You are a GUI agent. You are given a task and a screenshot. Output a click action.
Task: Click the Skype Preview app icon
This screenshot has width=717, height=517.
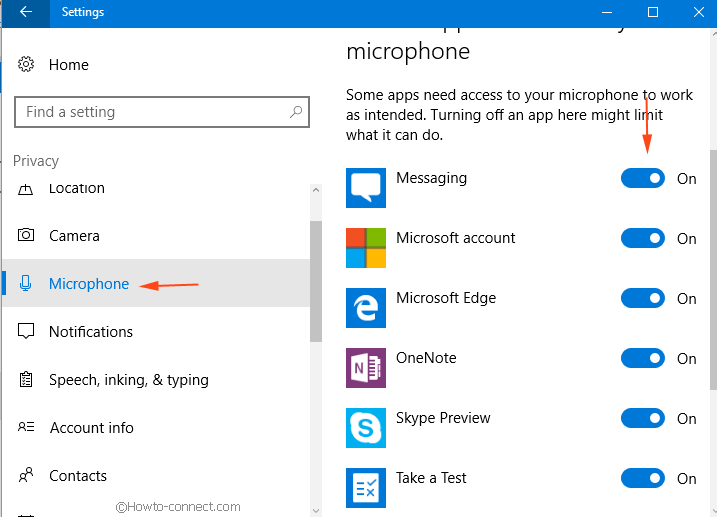(366, 428)
